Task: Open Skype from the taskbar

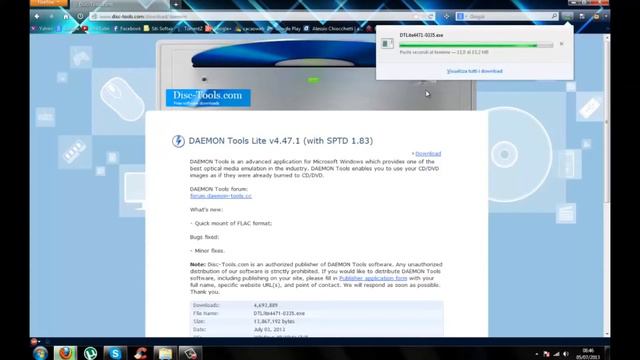Action: coord(115,353)
